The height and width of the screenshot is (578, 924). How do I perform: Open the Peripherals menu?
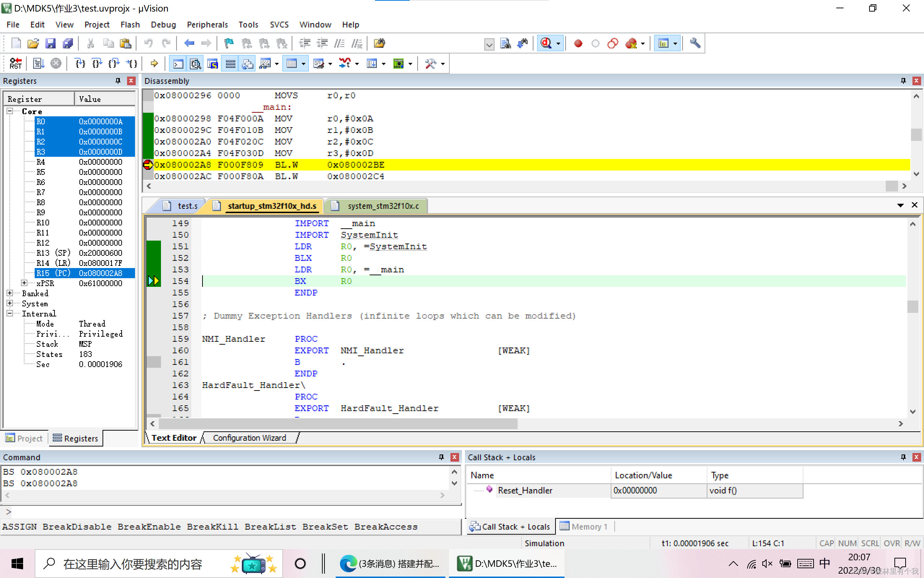[207, 25]
